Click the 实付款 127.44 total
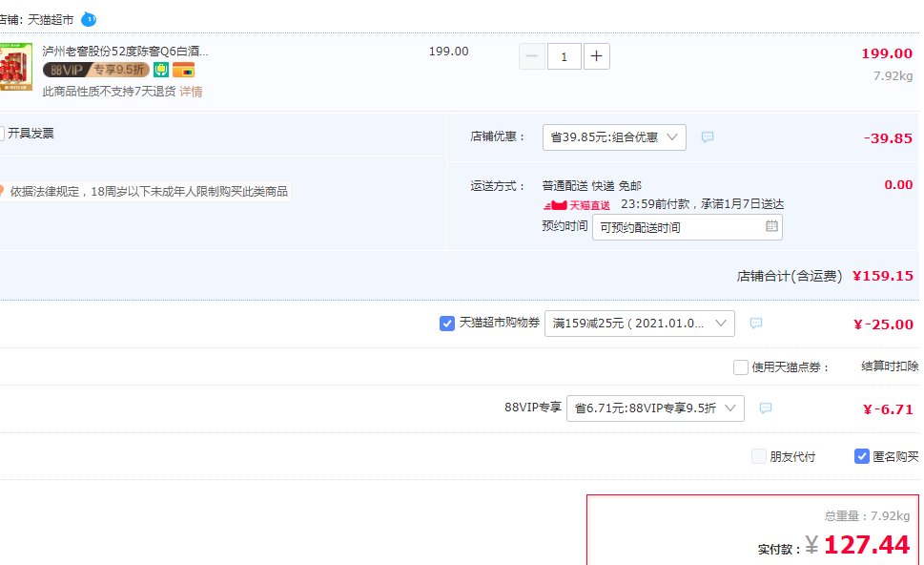 [x=866, y=545]
